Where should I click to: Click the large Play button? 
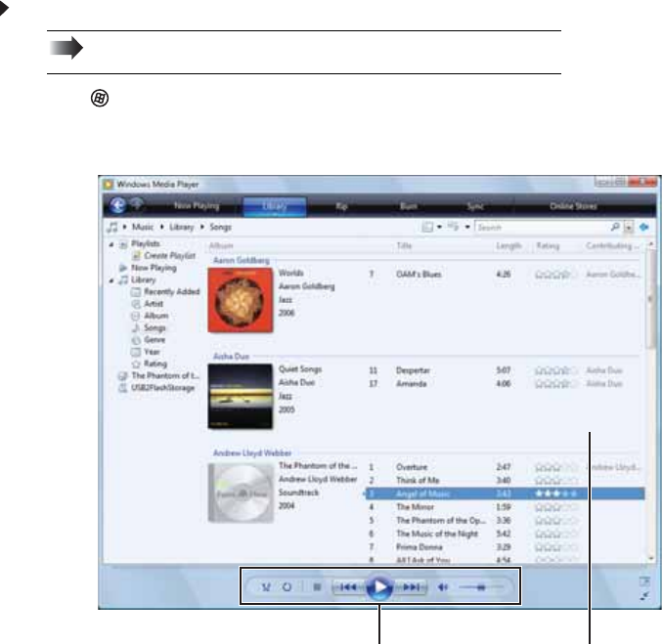point(379,587)
